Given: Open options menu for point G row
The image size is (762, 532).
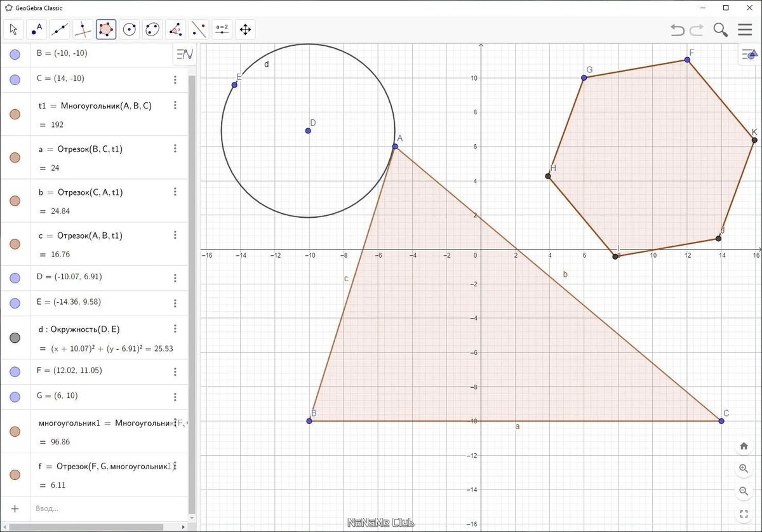Looking at the screenshot, I should [x=175, y=397].
